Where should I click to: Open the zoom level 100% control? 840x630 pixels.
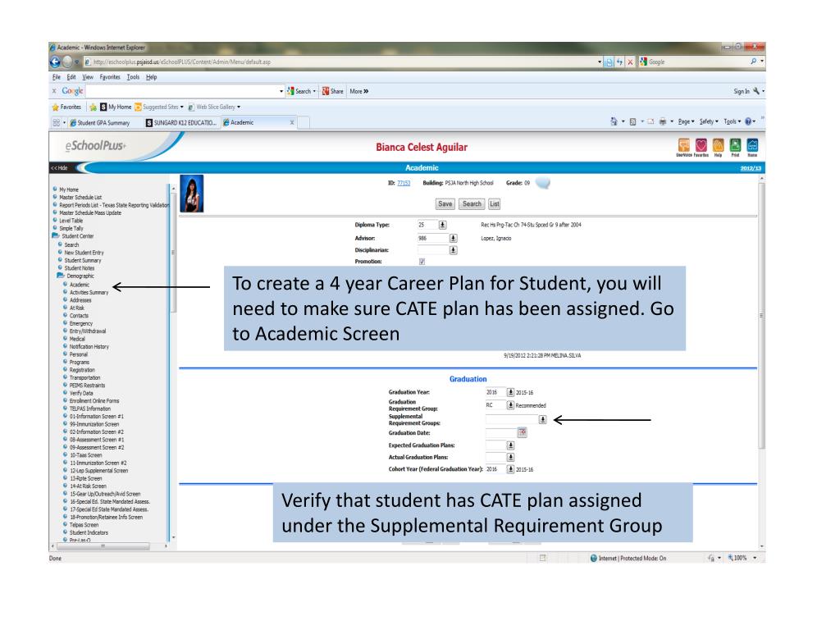tap(742, 558)
